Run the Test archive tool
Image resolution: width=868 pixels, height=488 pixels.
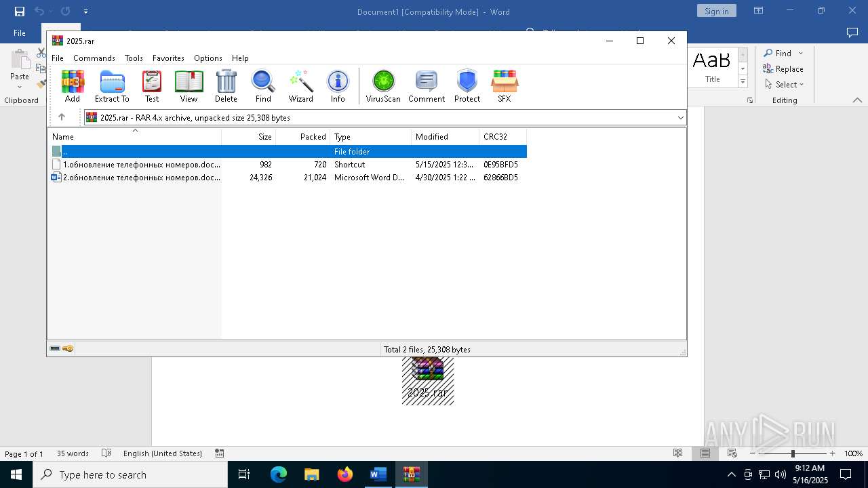pos(152,86)
